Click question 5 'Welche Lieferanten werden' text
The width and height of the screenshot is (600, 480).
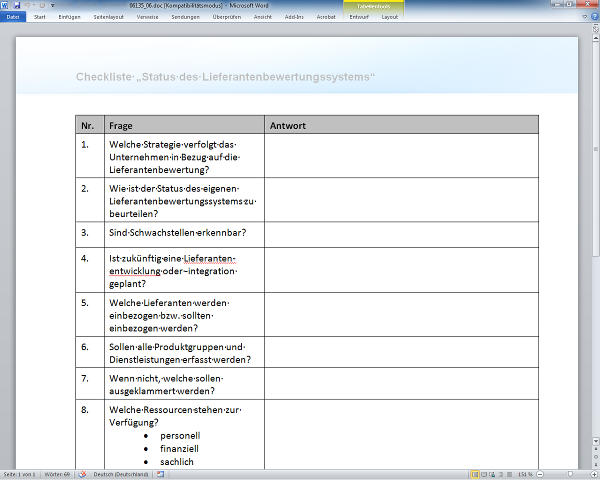click(169, 303)
